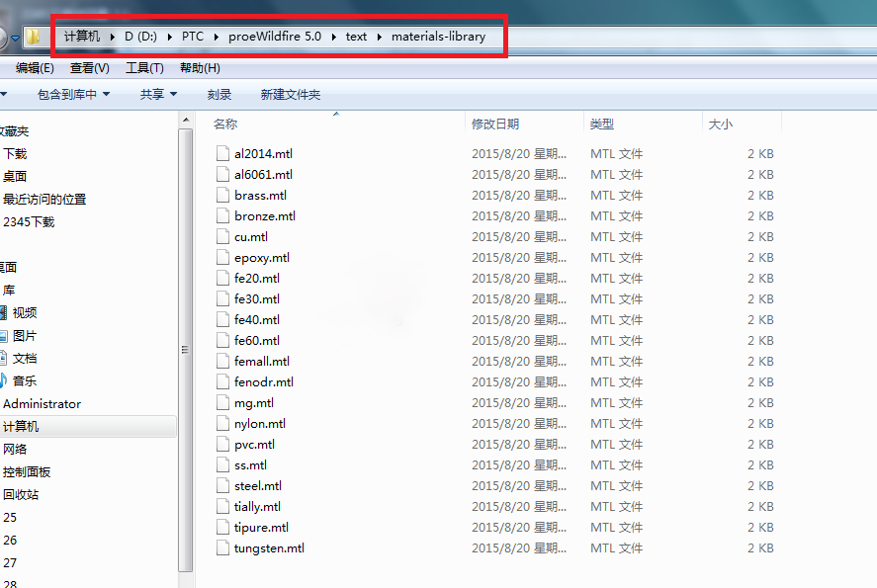Expand the arrow after PTC in path
Screen dimensions: 877x588
tap(216, 37)
